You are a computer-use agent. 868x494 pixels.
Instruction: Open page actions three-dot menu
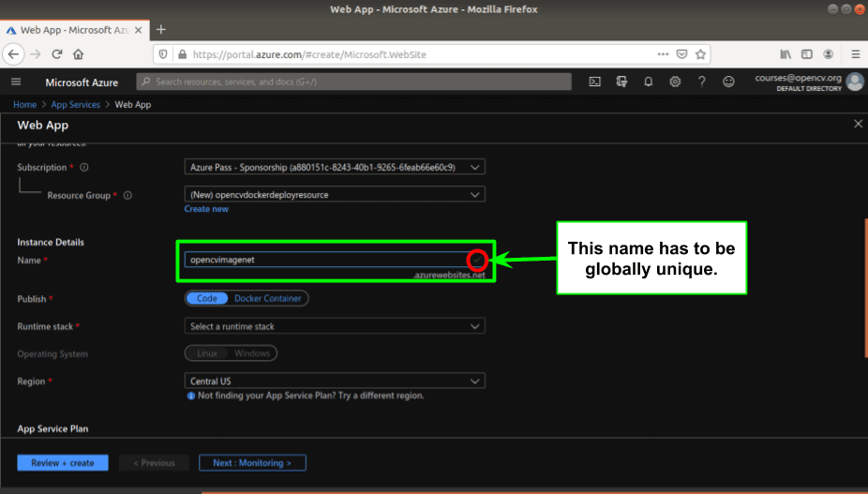pos(663,54)
